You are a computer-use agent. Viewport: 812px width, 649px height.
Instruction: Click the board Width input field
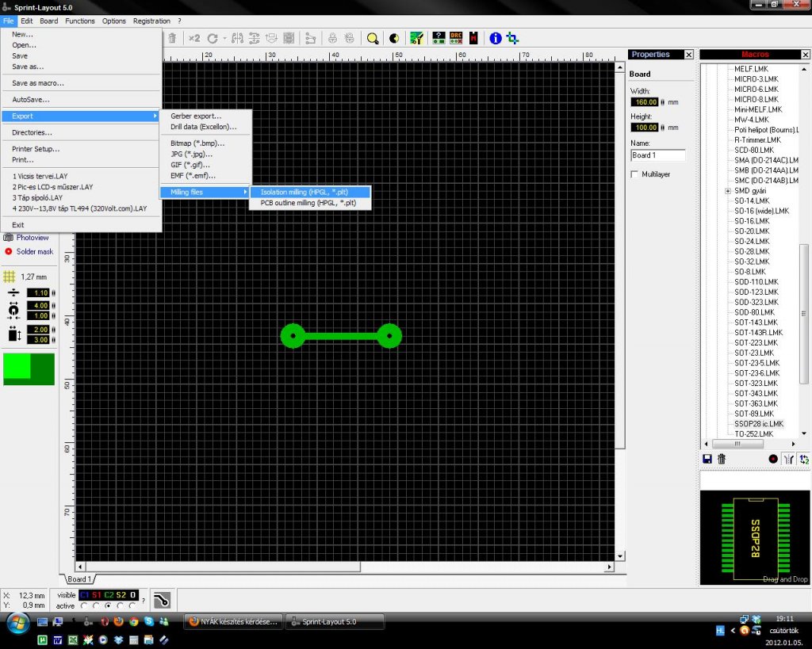644,102
